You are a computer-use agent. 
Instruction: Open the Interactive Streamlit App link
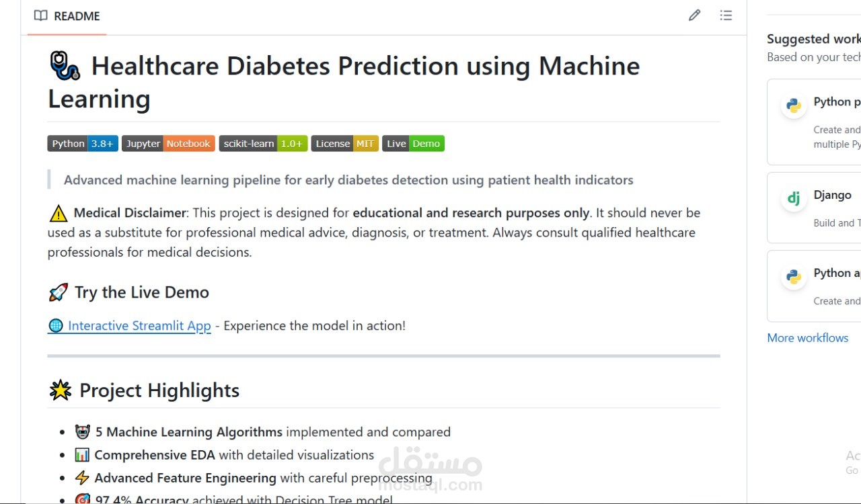(139, 326)
